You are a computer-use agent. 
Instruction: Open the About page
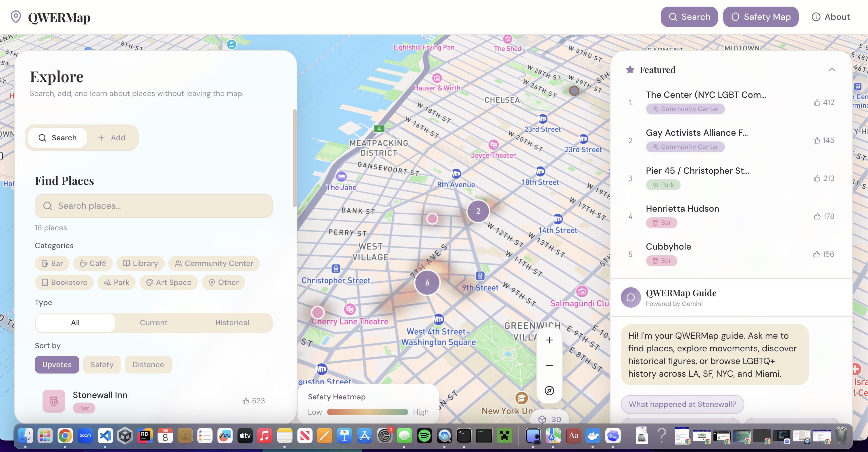pos(831,17)
